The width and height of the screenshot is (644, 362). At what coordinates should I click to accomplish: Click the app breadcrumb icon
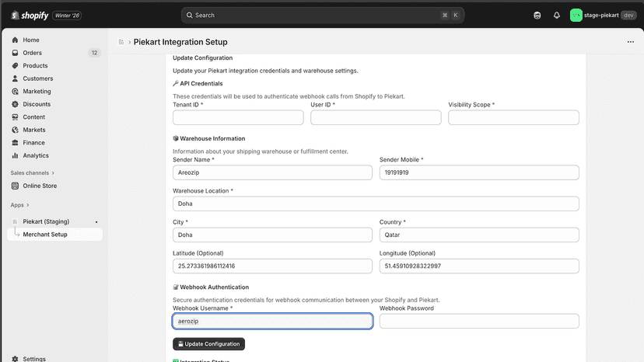point(121,42)
